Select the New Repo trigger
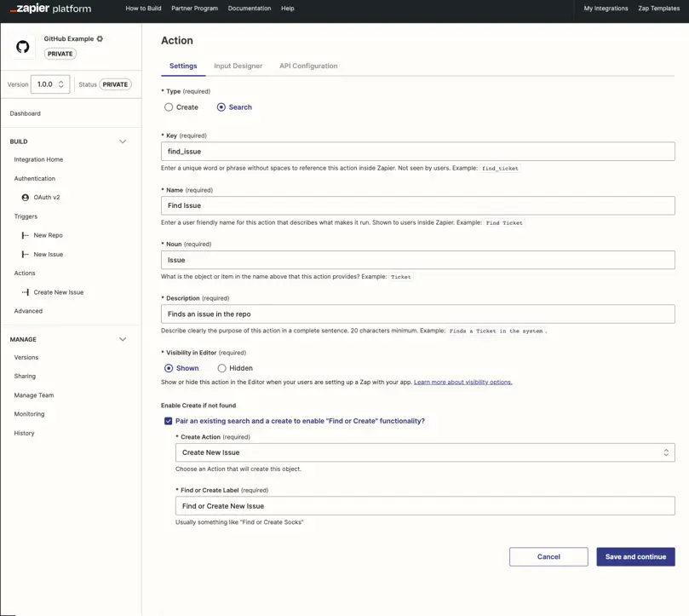This screenshot has width=689, height=616. coord(49,235)
